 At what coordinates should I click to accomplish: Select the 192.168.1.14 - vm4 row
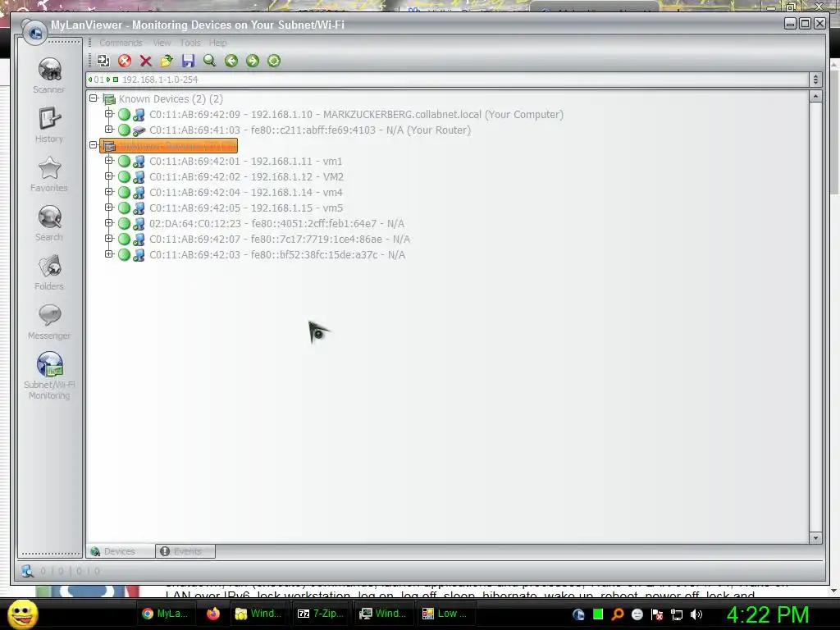pos(246,192)
